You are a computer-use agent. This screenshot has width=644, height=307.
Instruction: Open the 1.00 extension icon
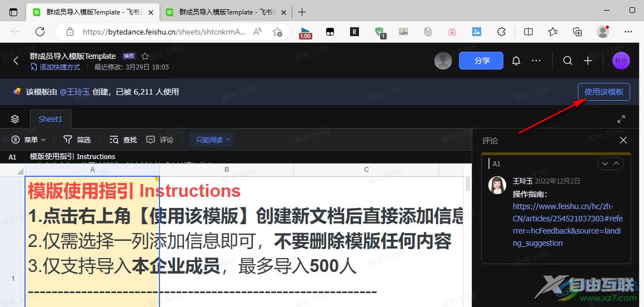[x=305, y=32]
